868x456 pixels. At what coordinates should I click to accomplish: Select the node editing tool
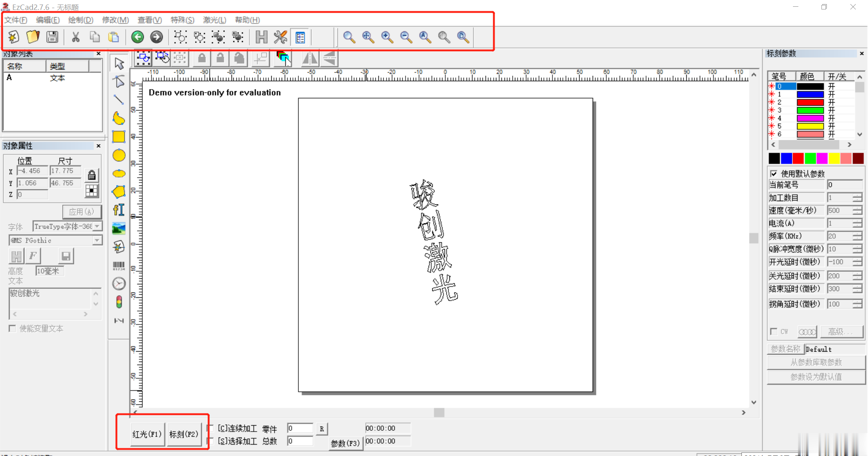click(119, 81)
